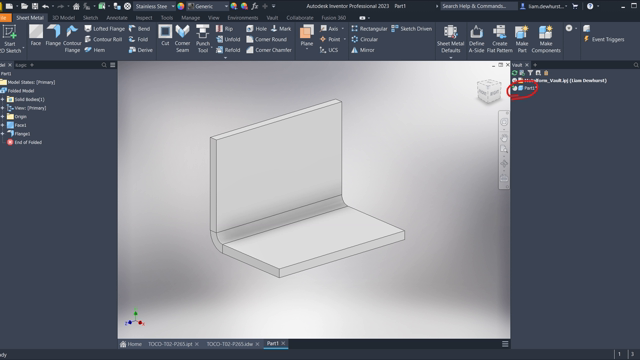The width and height of the screenshot is (640, 360).
Task: Switch to the Inspect ribbon tab
Action: pyautogui.click(x=144, y=18)
